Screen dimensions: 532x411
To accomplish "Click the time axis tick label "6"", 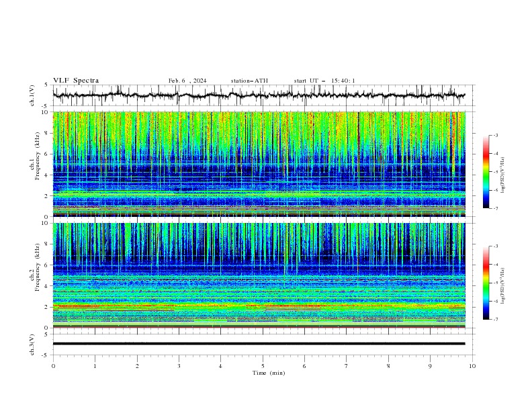I will (304, 366).
